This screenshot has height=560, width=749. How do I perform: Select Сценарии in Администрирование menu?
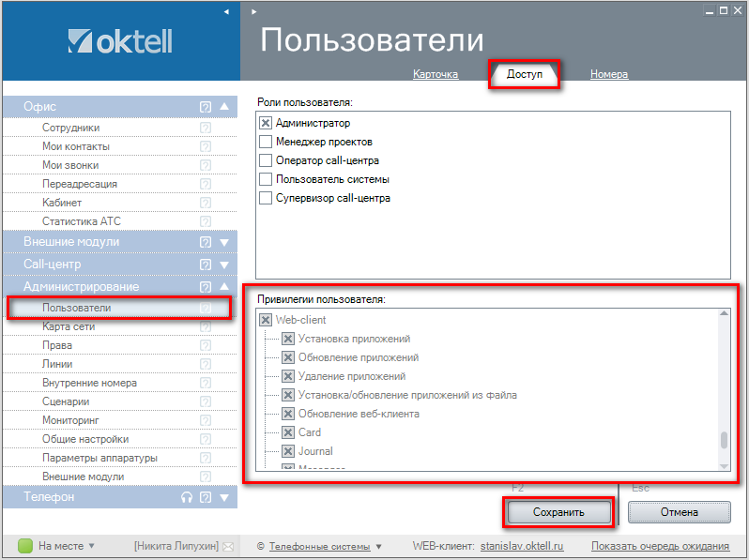click(66, 401)
